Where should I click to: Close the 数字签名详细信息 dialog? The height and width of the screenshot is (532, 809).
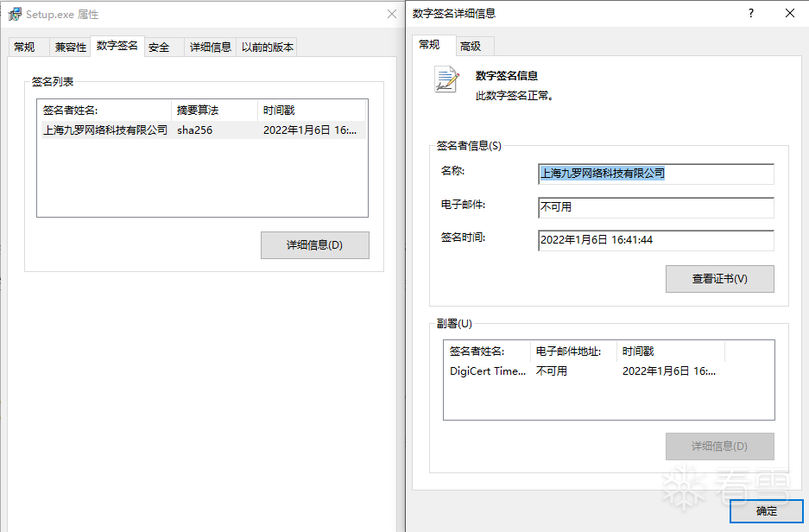[x=790, y=14]
